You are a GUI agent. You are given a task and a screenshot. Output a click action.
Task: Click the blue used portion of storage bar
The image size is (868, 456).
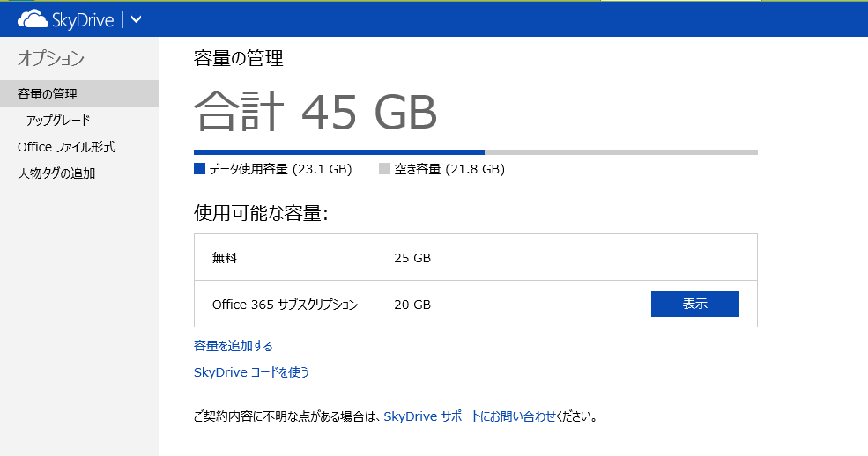[338, 152]
